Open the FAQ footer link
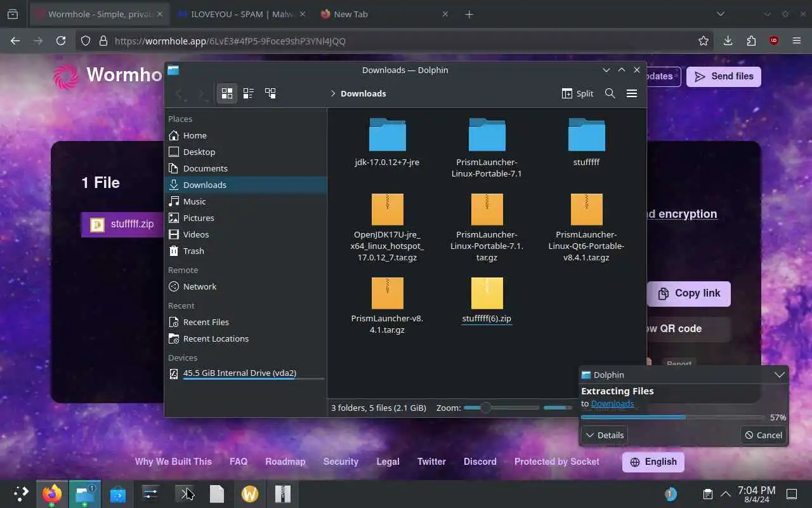The image size is (812, 508). point(239,462)
